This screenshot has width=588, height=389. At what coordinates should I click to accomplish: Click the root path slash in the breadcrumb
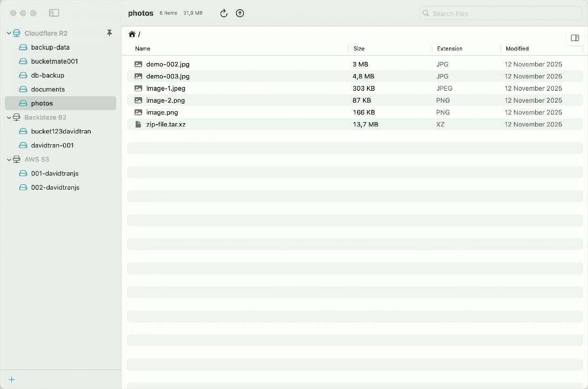[x=139, y=33]
